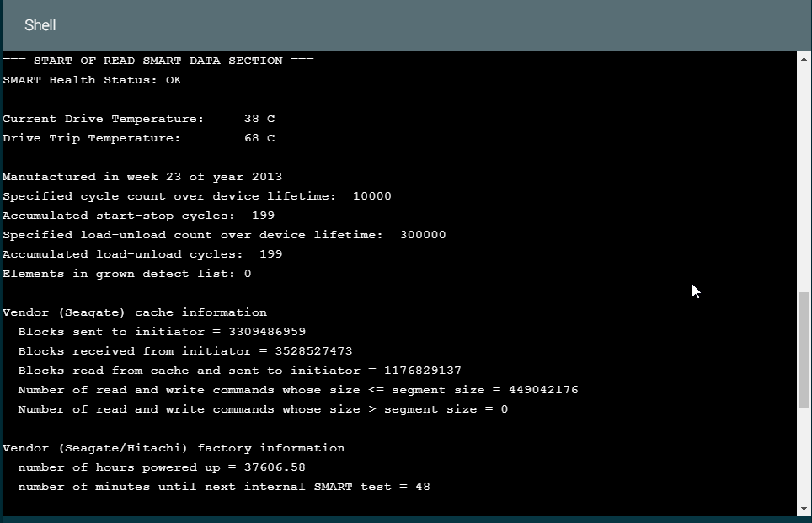Click Blocks read from cache value 1176829137
Viewport: 812px width, 523px height.
coord(423,371)
